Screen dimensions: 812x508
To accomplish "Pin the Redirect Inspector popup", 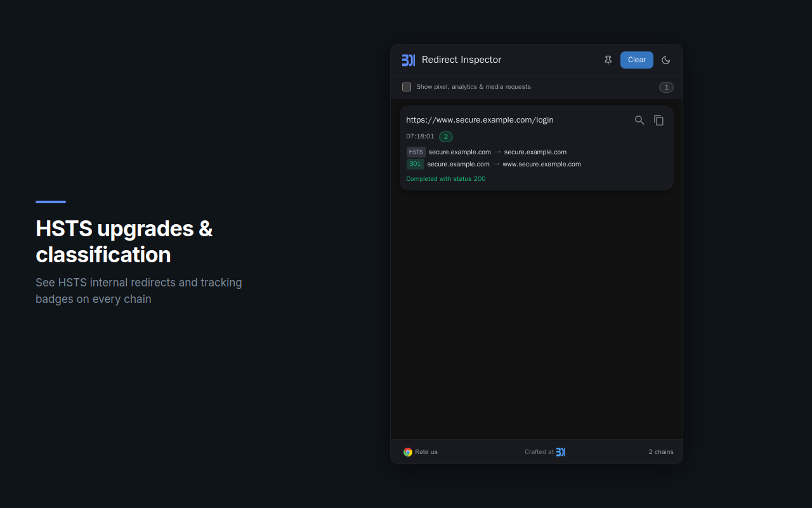I will 608,60.
